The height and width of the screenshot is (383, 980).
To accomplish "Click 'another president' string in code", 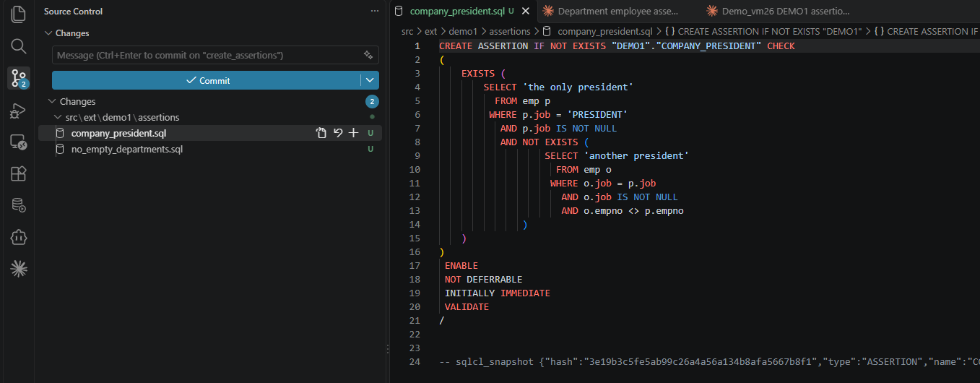I will tap(636, 156).
